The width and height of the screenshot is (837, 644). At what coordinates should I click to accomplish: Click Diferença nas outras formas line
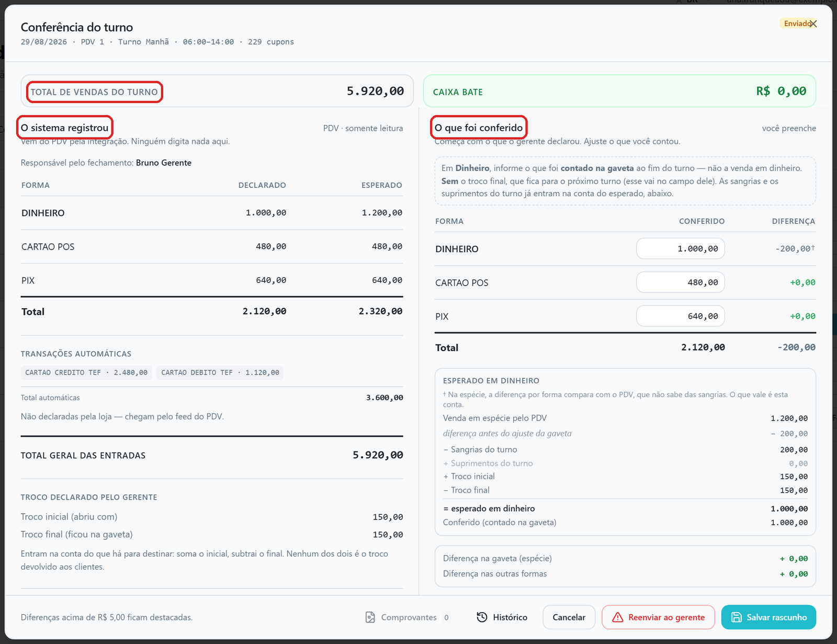625,573
